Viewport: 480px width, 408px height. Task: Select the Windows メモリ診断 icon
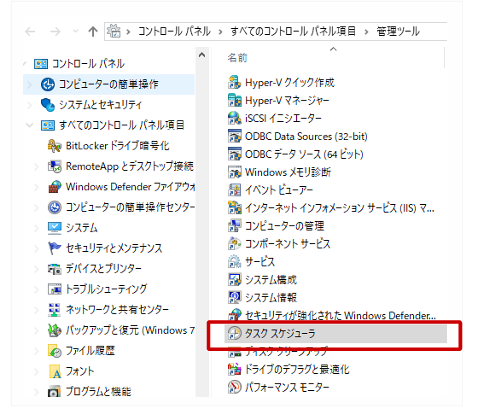pos(234,172)
